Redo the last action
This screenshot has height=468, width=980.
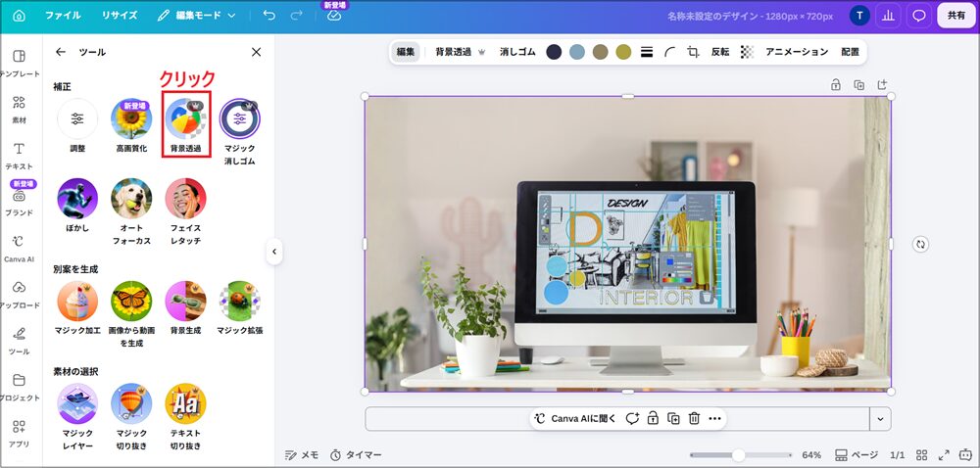coord(297,16)
